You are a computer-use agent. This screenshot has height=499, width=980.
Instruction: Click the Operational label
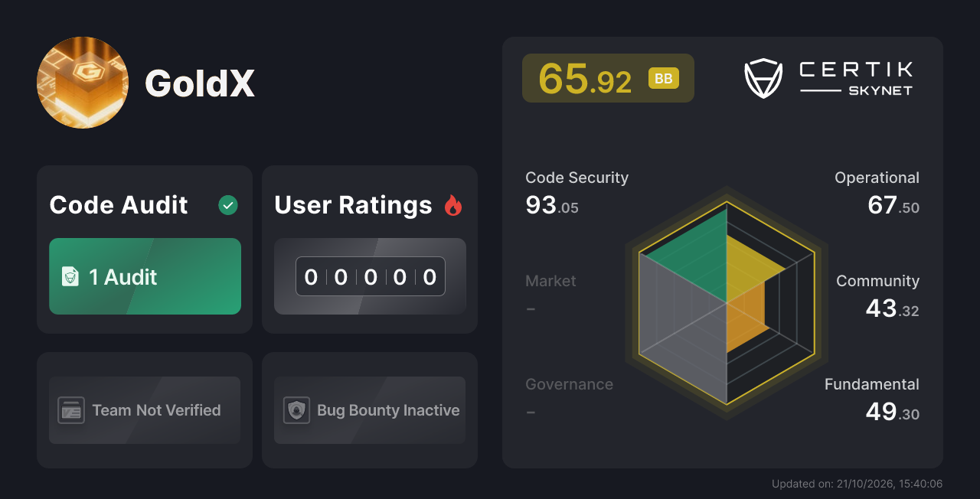[x=877, y=178]
